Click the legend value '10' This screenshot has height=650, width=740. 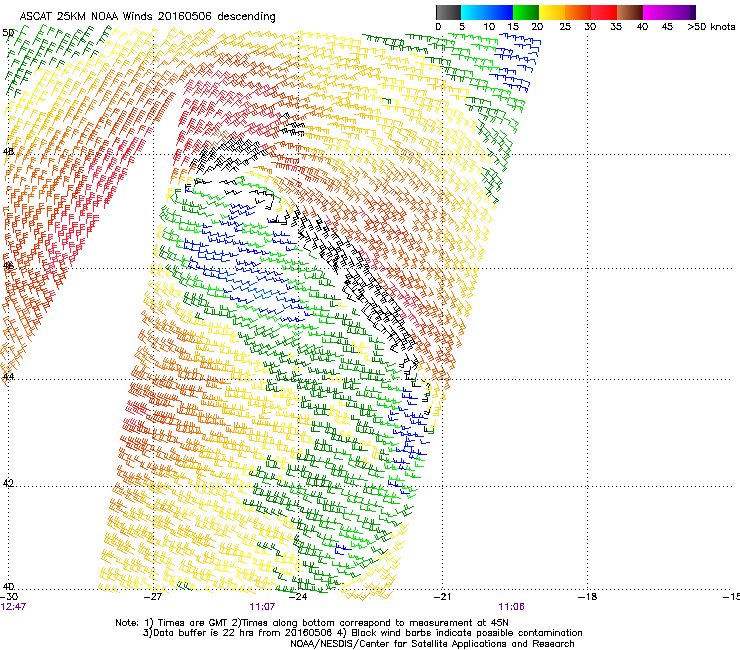[489, 27]
